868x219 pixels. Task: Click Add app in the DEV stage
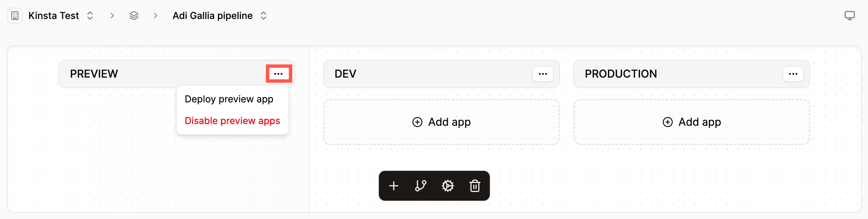(441, 122)
